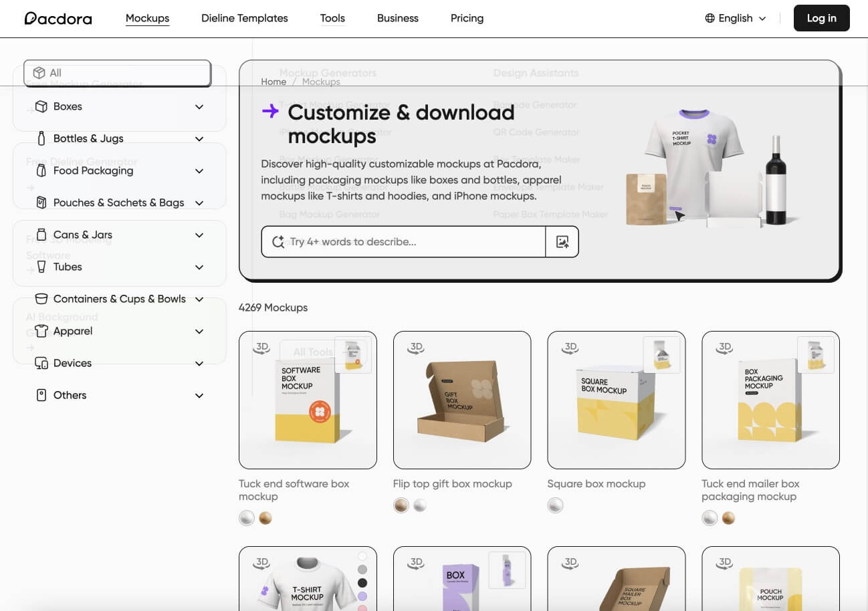The height and width of the screenshot is (611, 868).
Task: Click 3D icon on Flip top gift box
Action: pyautogui.click(x=416, y=348)
